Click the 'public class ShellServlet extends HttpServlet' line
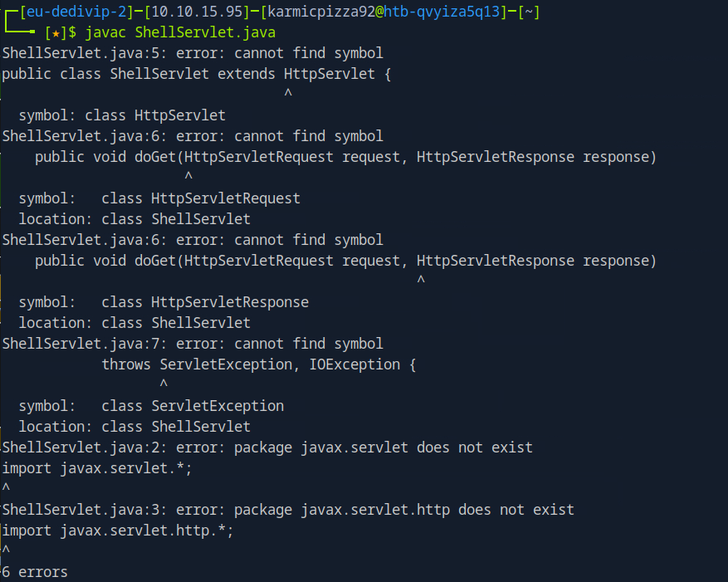 coord(197,74)
